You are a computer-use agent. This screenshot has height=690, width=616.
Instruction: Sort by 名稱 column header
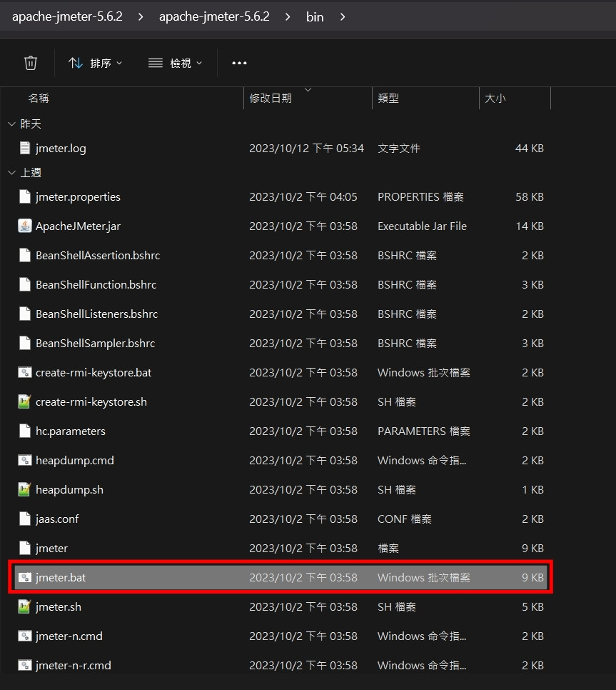39,98
